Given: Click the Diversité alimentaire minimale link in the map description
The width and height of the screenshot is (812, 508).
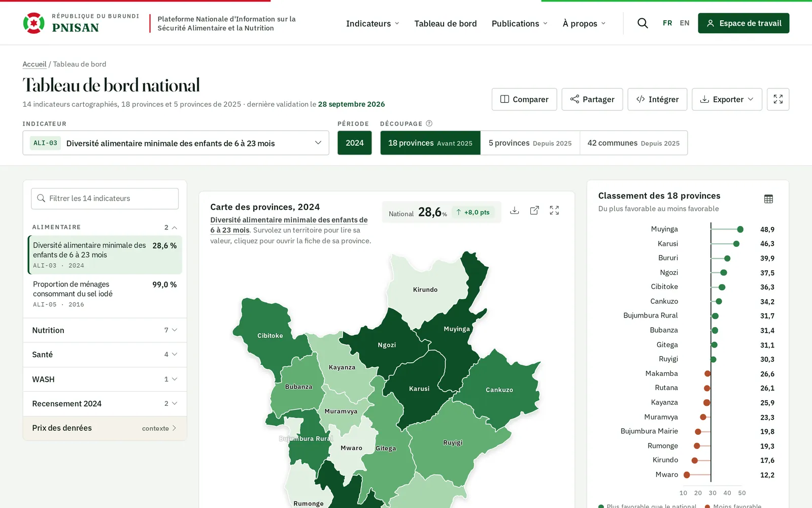Looking at the screenshot, I should 289,225.
